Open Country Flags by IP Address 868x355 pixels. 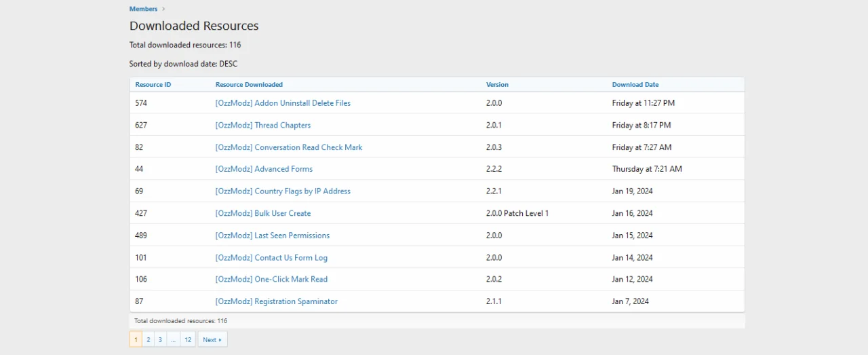coord(283,191)
